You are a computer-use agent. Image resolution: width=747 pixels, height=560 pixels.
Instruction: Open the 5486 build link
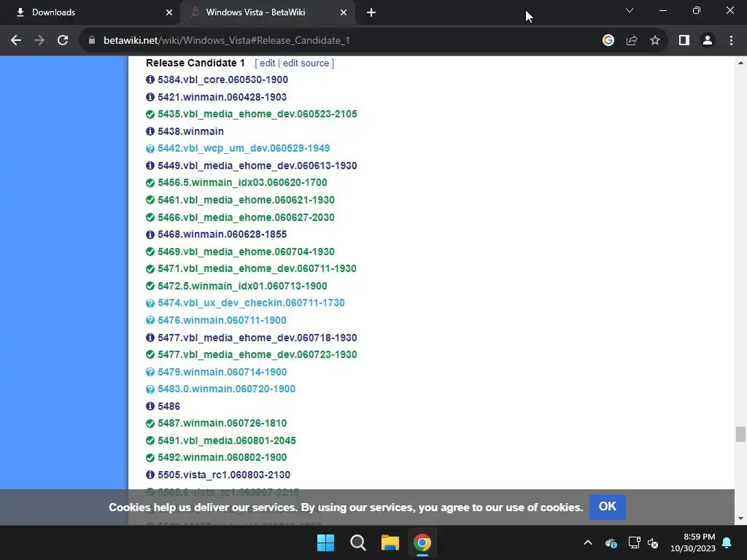click(x=169, y=406)
